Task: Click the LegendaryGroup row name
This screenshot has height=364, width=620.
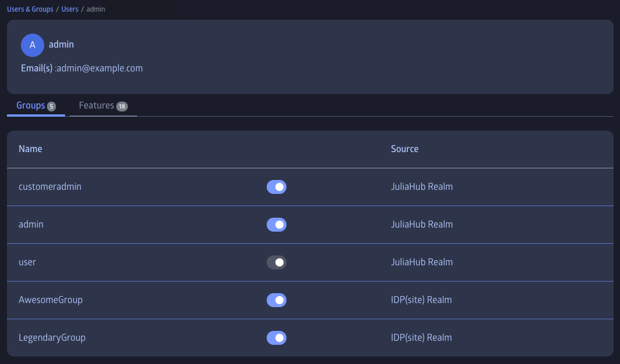Action: (52, 338)
